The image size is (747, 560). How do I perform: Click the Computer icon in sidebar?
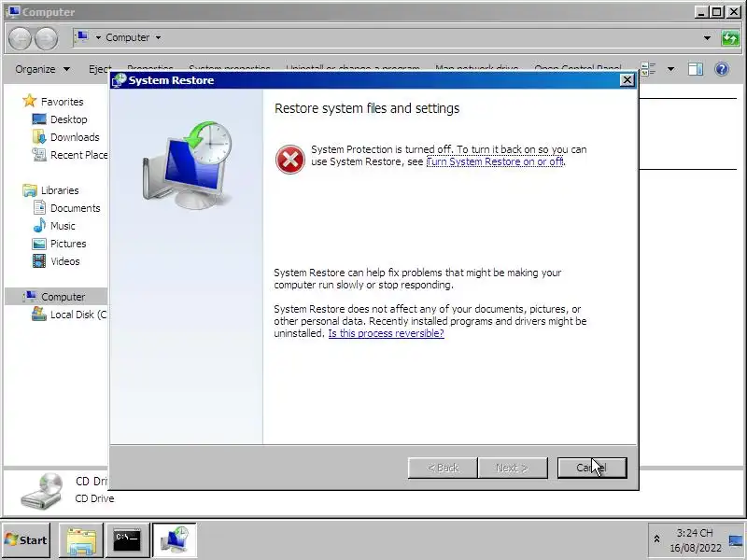pyautogui.click(x=30, y=296)
